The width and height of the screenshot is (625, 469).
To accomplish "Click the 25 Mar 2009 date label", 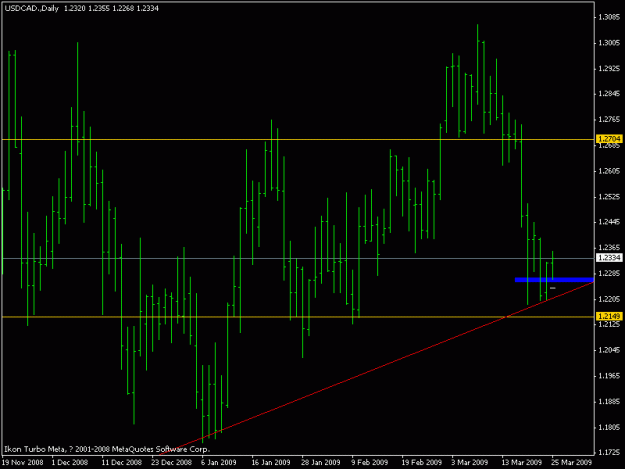I will (572, 462).
